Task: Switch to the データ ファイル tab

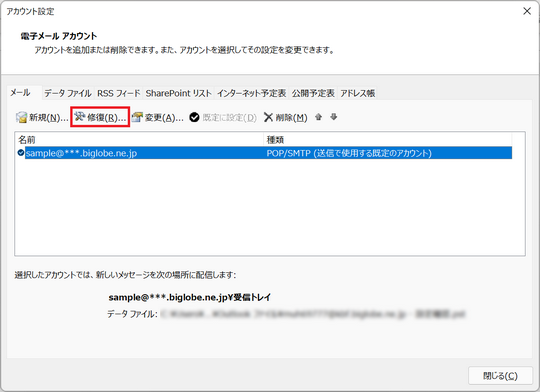Action: 68,93
